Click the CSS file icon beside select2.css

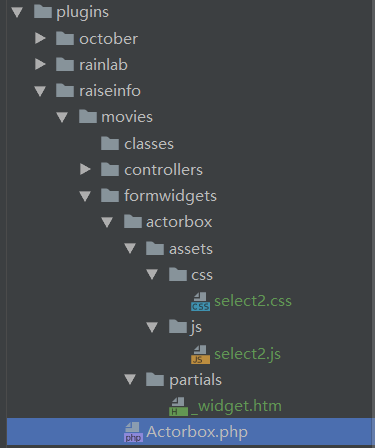(x=200, y=302)
